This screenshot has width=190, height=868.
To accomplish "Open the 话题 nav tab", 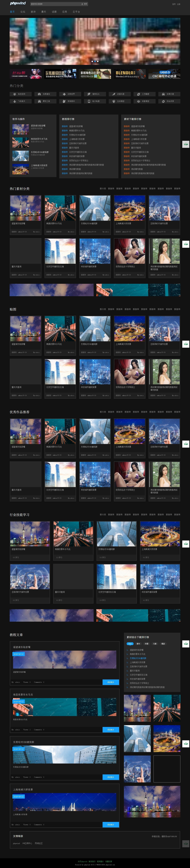I will pos(54,12).
